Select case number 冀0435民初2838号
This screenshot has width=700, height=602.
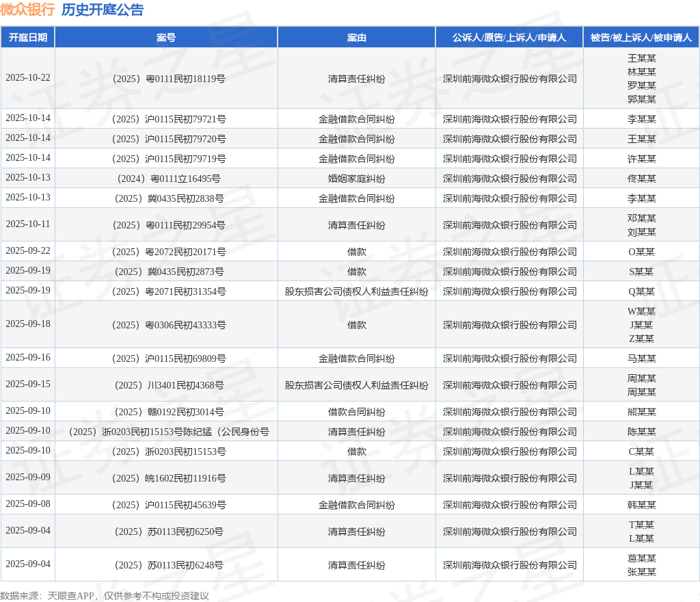169,198
